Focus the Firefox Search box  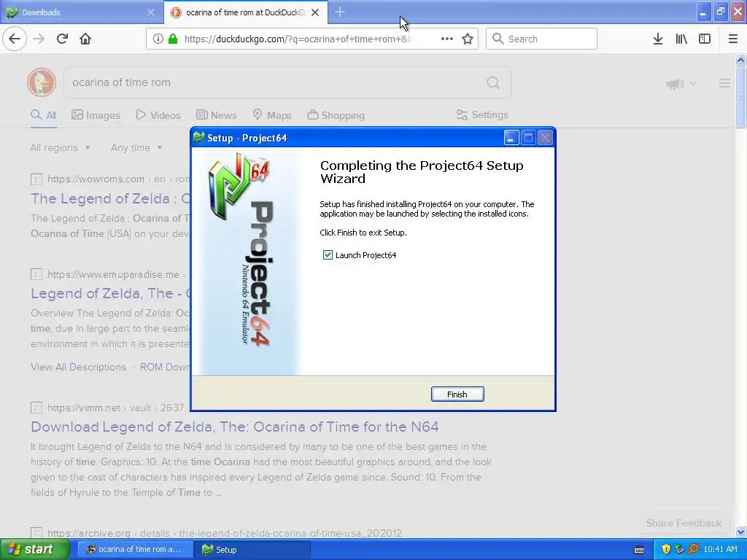[x=541, y=39]
